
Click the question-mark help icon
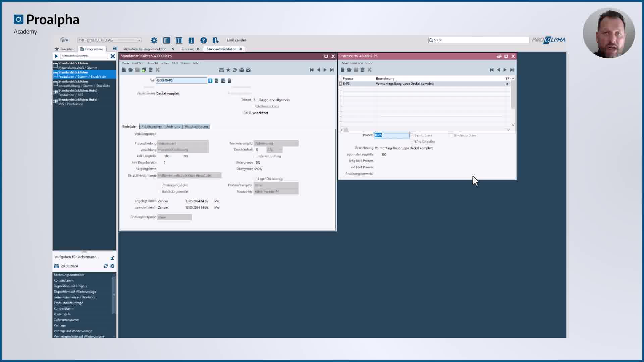point(204,40)
